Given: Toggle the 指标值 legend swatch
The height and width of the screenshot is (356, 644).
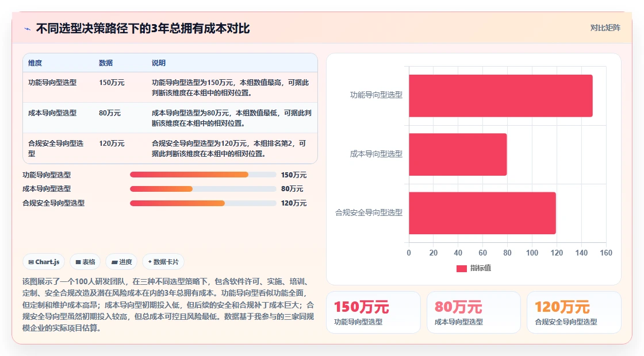Looking at the screenshot, I should [461, 268].
